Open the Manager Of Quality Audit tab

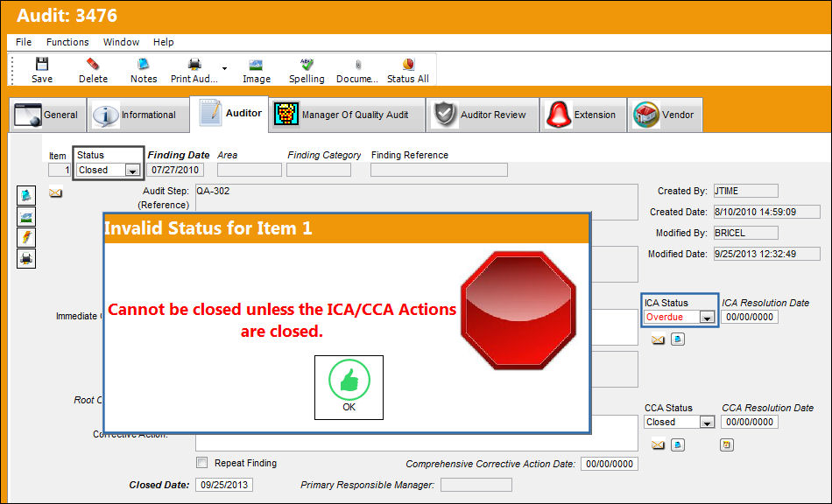click(x=347, y=115)
